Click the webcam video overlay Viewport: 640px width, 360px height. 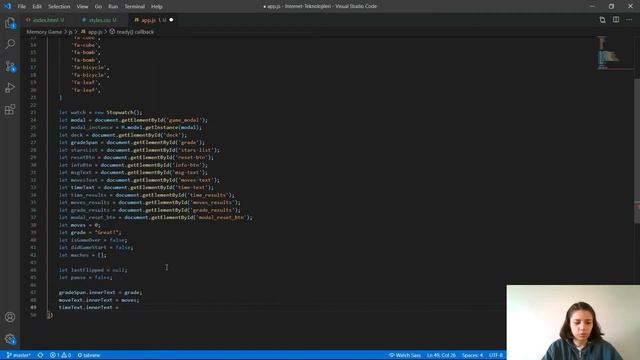point(573,322)
